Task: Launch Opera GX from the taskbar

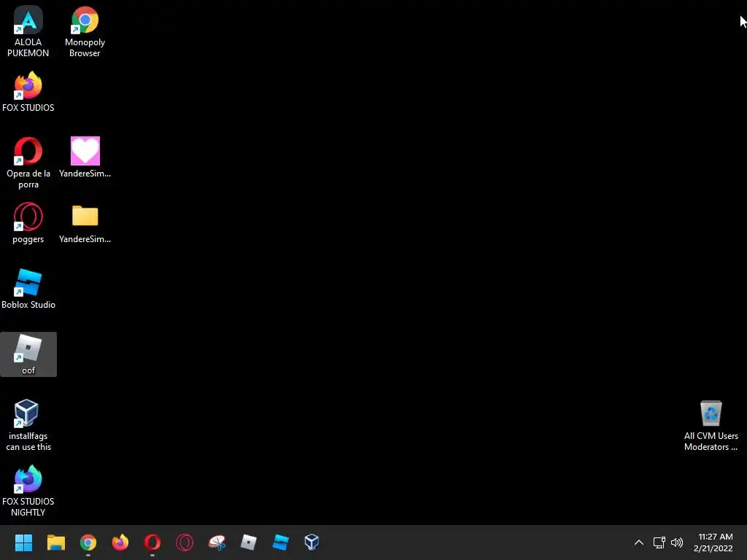Action: pyautogui.click(x=185, y=542)
